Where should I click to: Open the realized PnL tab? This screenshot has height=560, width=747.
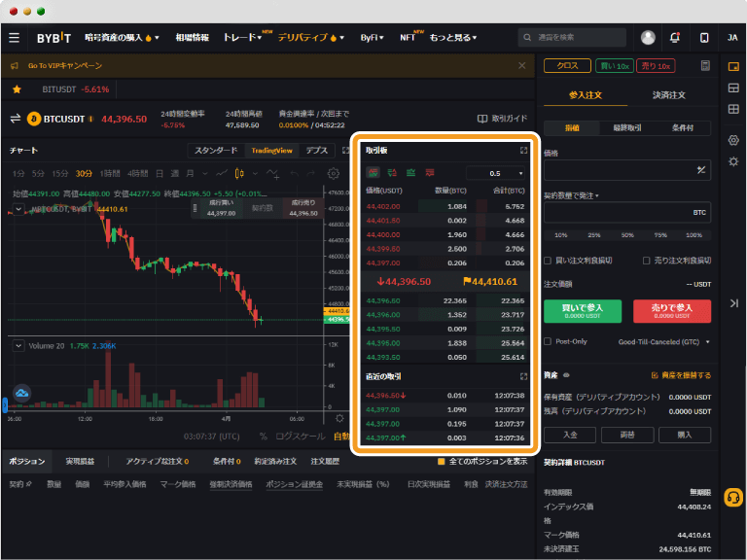tap(80, 462)
